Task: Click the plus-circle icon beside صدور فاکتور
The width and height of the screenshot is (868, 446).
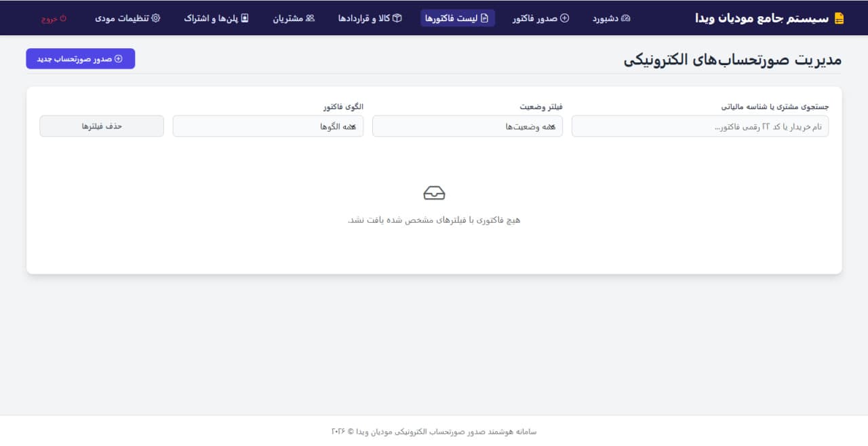Action: pyautogui.click(x=564, y=18)
